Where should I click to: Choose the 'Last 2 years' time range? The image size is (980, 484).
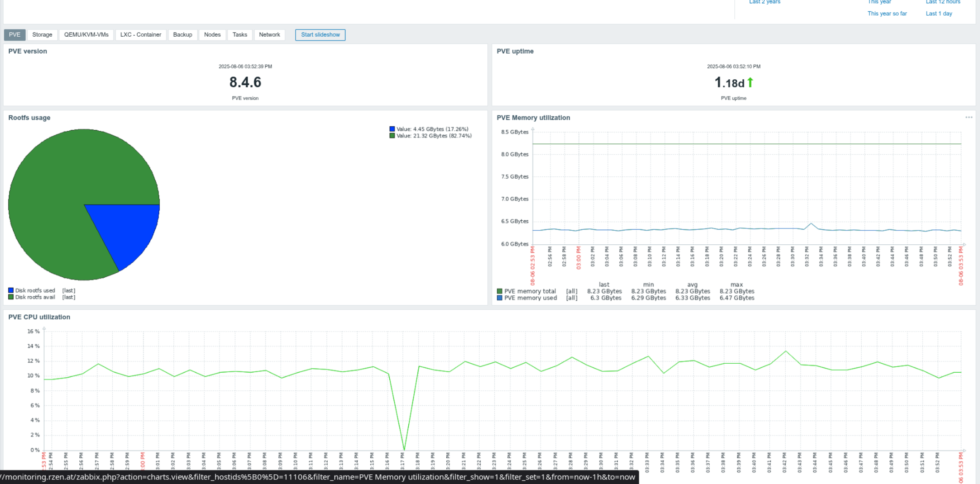click(x=765, y=2)
